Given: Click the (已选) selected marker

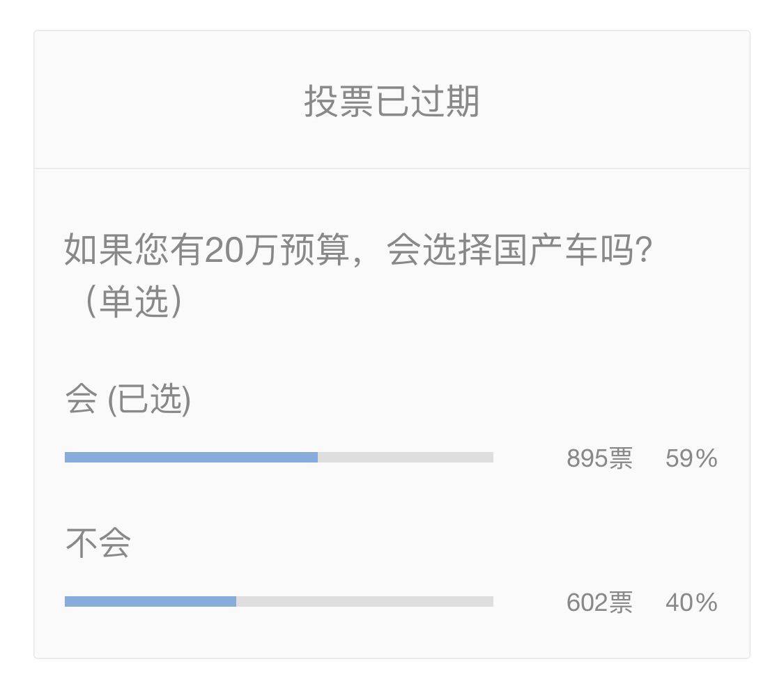Looking at the screenshot, I should (148, 400).
